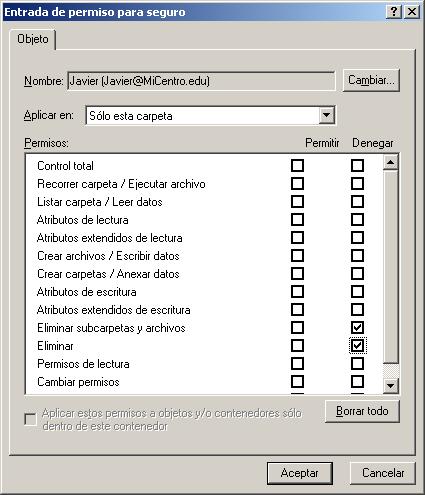Screen dimensions: 425x495
Task: Click the Cancelar button
Action: pyautogui.click(x=383, y=473)
